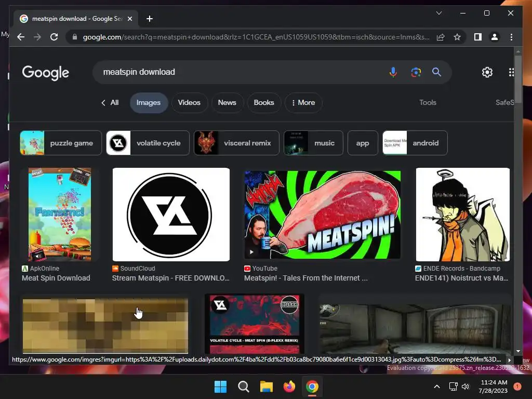The image size is (532, 399).
Task: Switch to the All results tab
Action: click(110, 102)
